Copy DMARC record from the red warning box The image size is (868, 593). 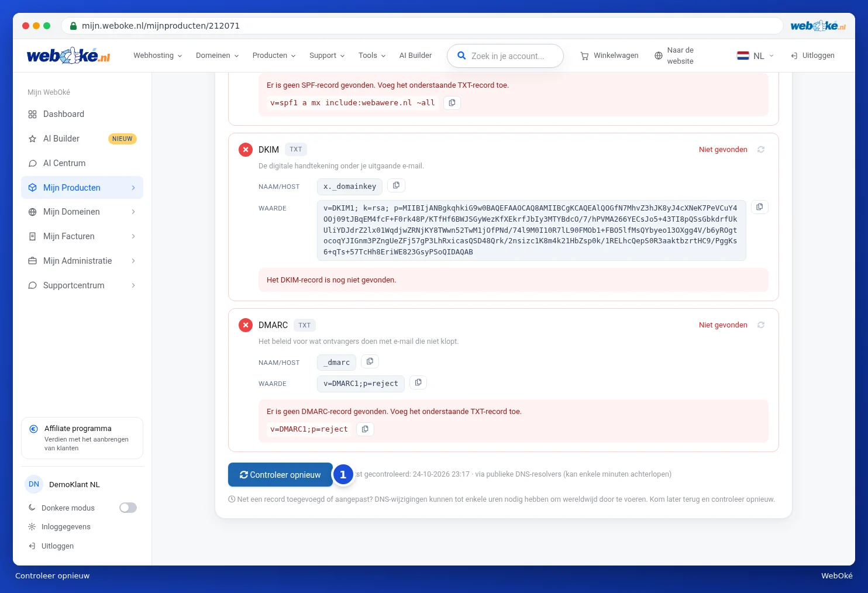[365, 429]
